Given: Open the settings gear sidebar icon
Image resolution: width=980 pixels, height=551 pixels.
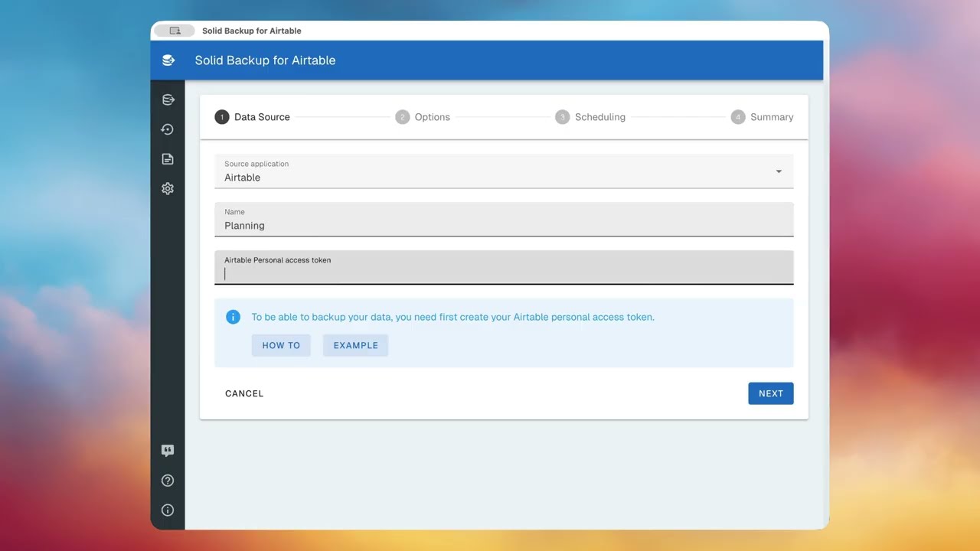Looking at the screenshot, I should [168, 188].
